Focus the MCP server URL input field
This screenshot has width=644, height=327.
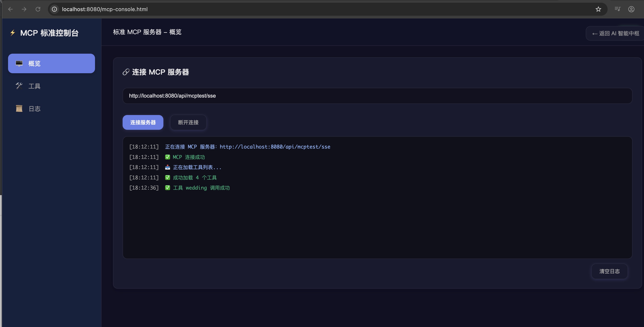click(377, 96)
